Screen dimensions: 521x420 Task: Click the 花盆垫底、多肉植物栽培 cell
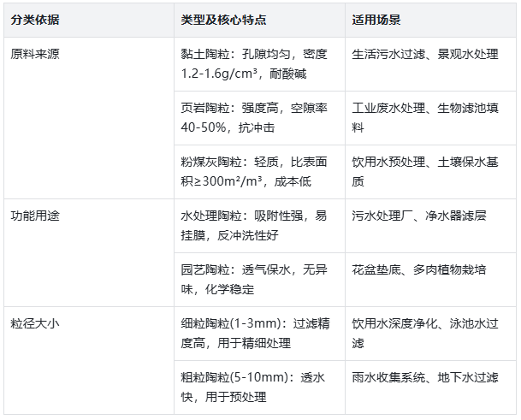[419, 269]
